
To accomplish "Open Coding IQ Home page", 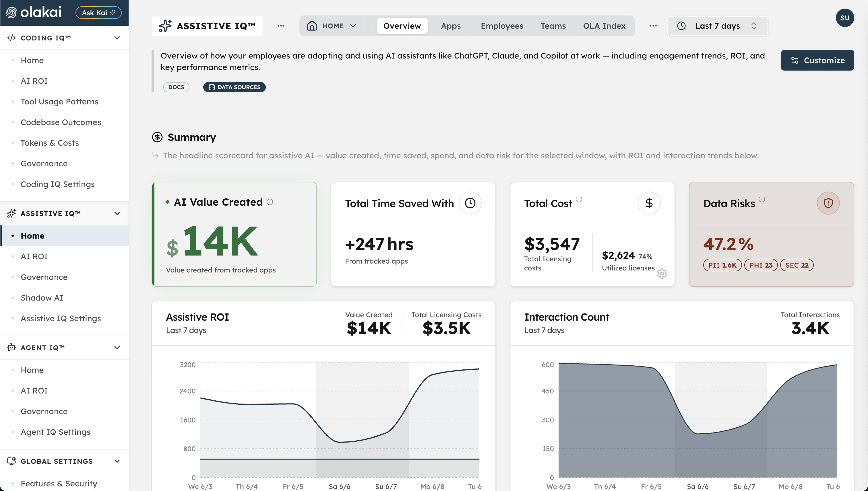I will pos(32,60).
